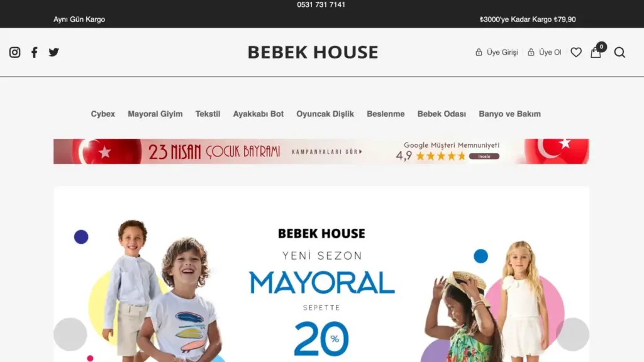The width and height of the screenshot is (644, 362).
Task: Open the Mayoral Giyim category
Action: click(x=155, y=114)
